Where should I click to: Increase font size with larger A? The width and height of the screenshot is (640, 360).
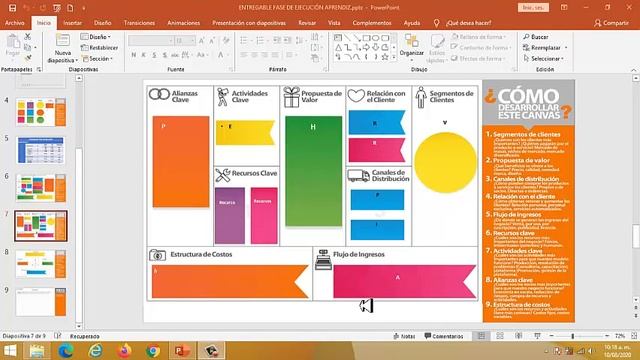(x=201, y=40)
